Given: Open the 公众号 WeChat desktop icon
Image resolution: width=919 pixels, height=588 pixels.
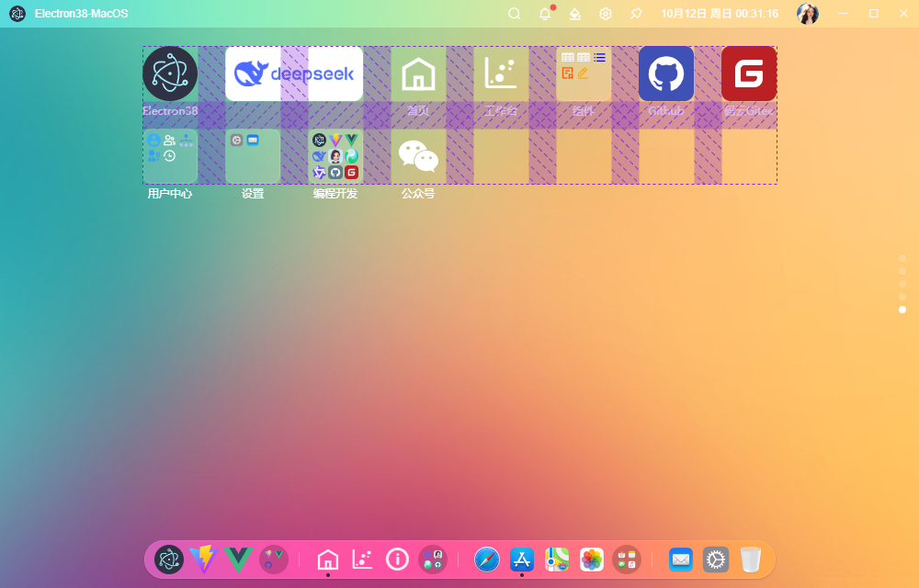Looking at the screenshot, I should click(x=418, y=156).
